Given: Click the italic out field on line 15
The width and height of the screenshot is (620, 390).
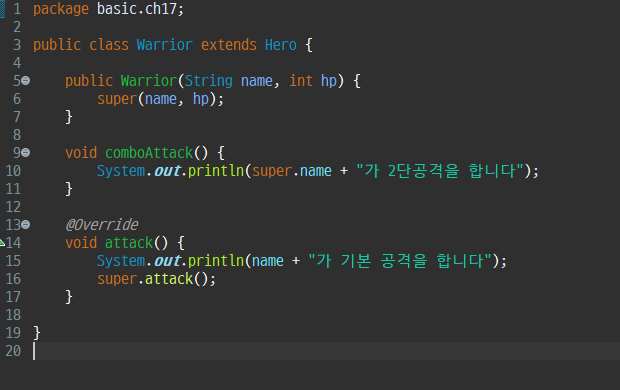Looking at the screenshot, I should click(x=168, y=261).
